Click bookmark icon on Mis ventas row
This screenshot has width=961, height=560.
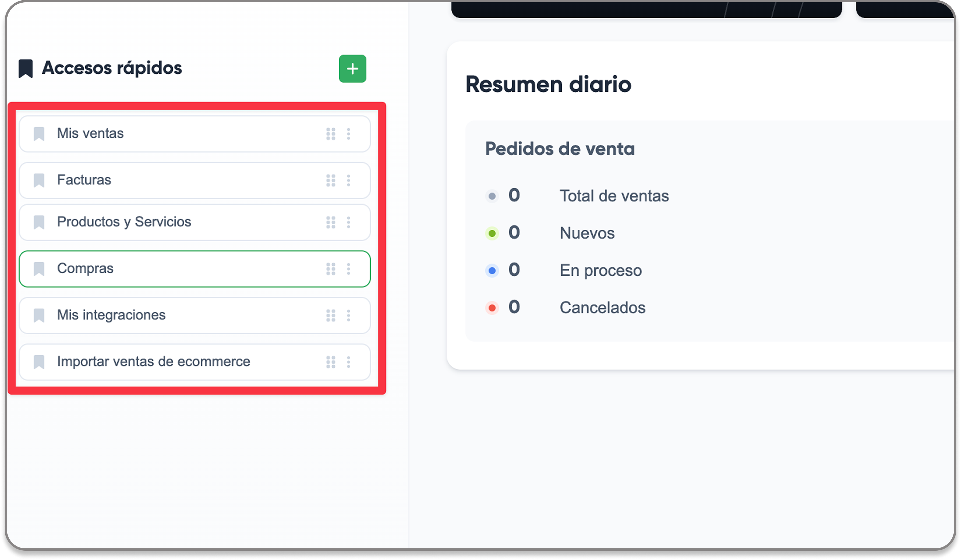39,134
